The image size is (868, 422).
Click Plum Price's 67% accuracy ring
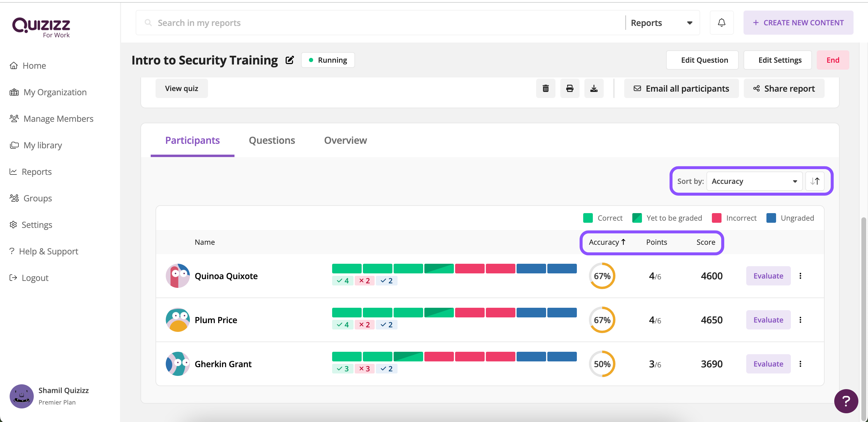(x=602, y=320)
